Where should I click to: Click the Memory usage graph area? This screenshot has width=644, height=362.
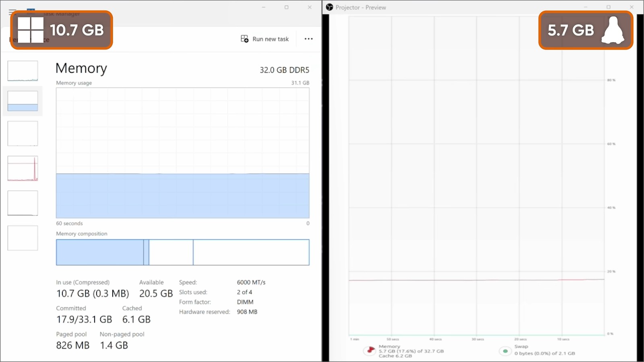point(183,153)
